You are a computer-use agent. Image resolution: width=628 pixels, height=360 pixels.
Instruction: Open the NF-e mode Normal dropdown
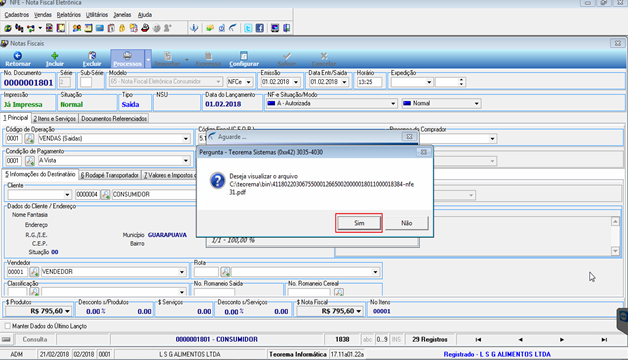pos(477,103)
